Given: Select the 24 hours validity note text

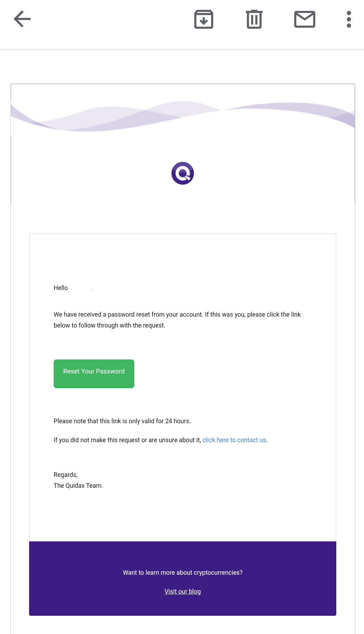Looking at the screenshot, I should tap(122, 421).
